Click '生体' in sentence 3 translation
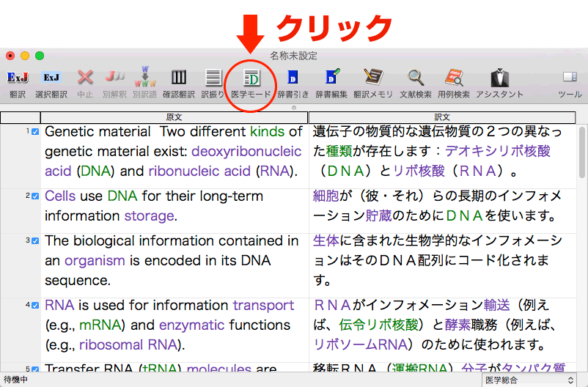 point(326,240)
